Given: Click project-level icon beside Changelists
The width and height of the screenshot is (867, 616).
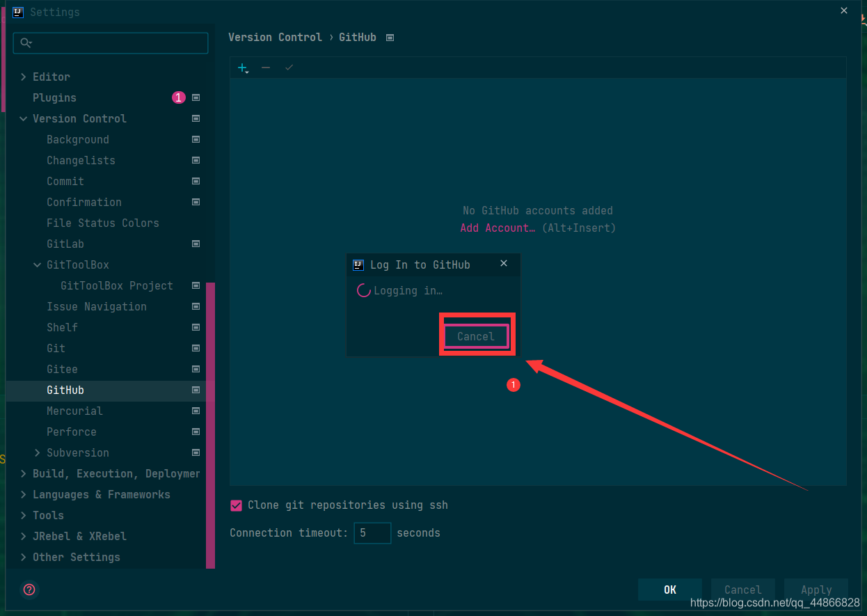Looking at the screenshot, I should (x=196, y=160).
